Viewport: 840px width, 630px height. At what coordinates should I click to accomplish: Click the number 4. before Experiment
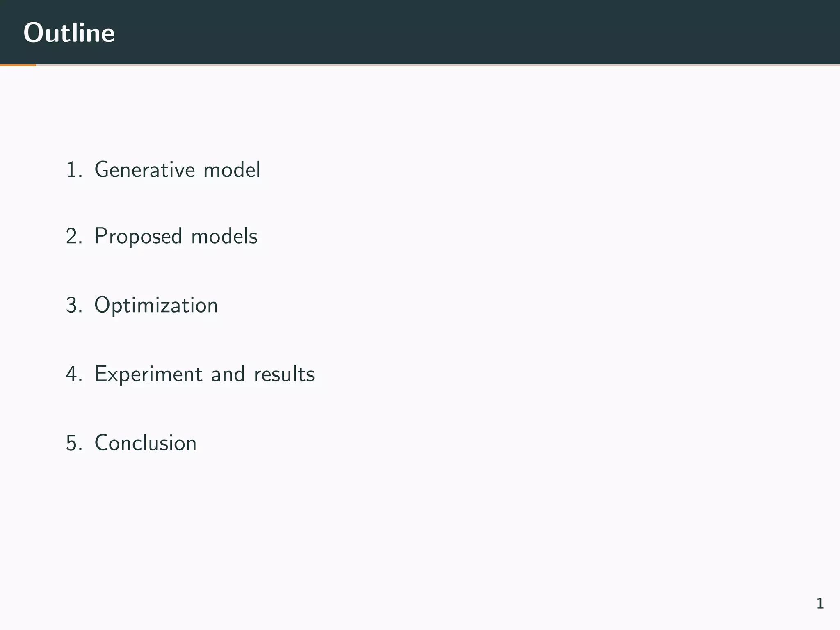click(x=74, y=374)
